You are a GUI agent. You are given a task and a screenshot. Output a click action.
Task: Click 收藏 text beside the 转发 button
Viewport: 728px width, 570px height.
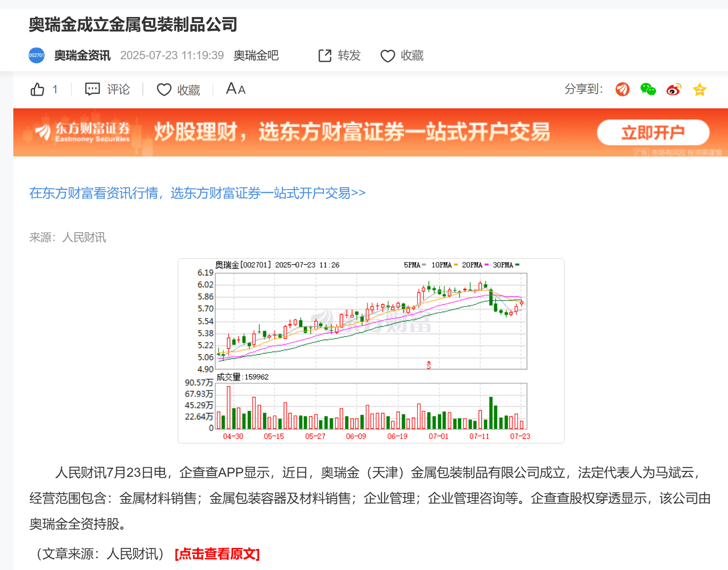tap(412, 56)
